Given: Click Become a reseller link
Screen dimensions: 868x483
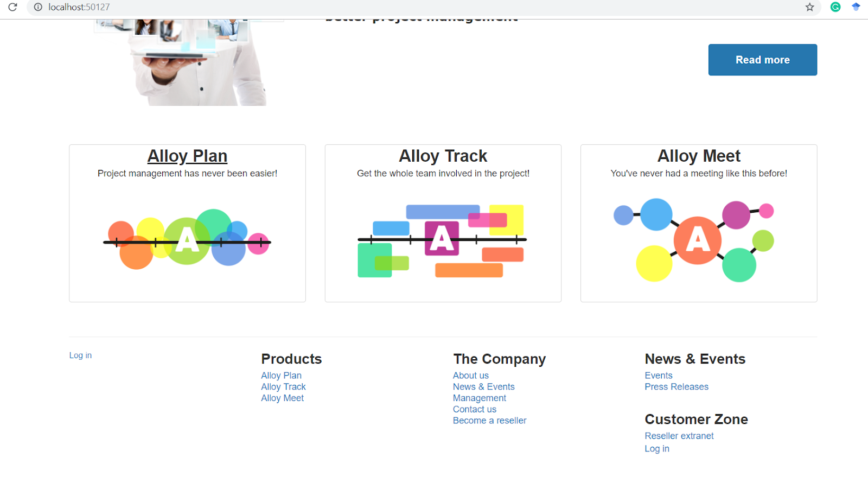Looking at the screenshot, I should point(489,421).
